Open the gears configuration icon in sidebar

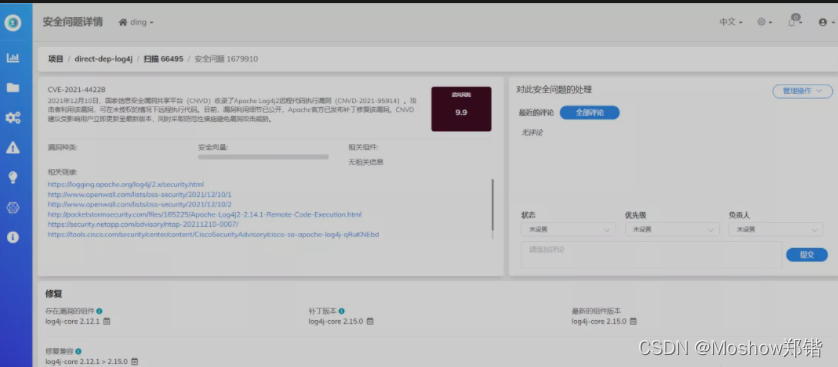click(13, 118)
